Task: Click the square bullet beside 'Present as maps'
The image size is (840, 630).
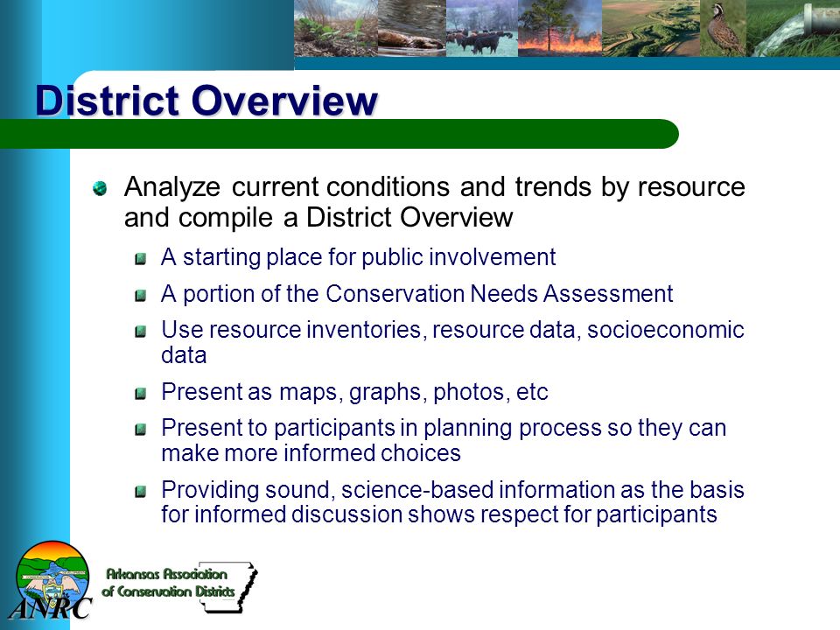Action: point(140,395)
